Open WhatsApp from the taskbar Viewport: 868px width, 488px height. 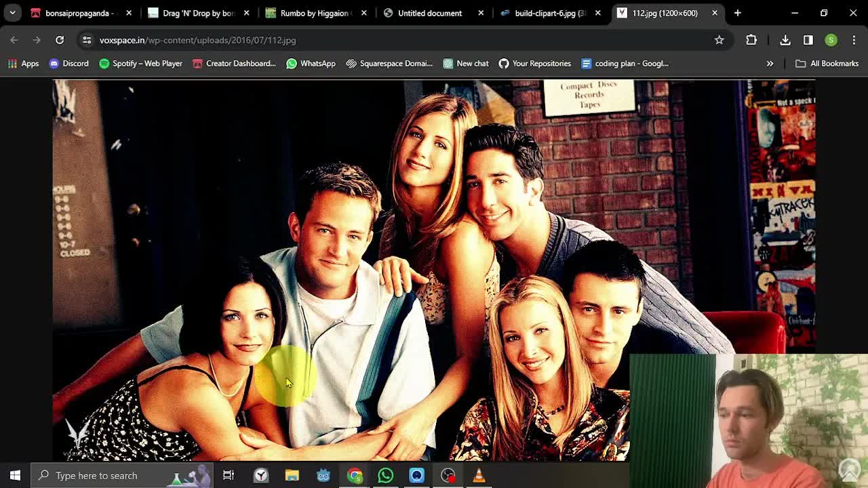[x=386, y=475]
